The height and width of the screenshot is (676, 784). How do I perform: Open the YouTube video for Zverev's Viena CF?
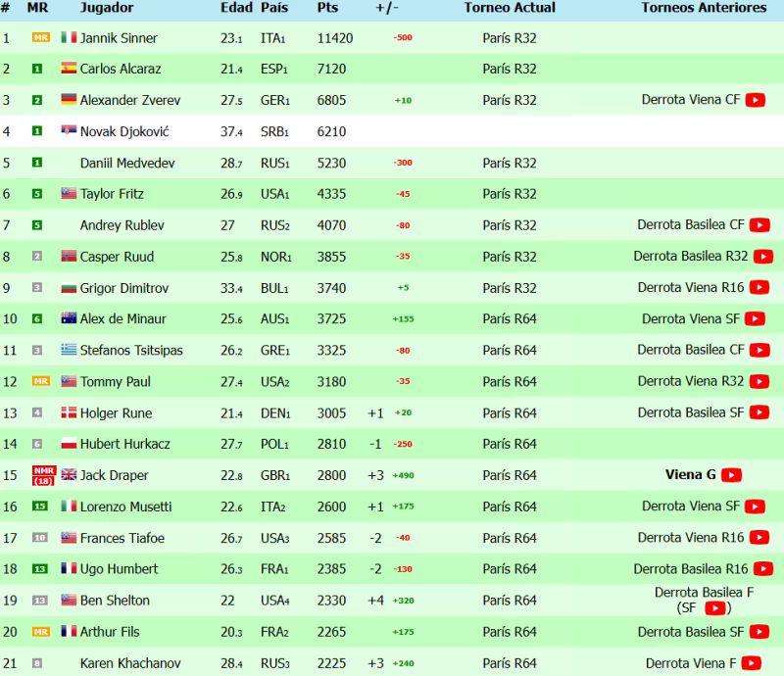755,100
